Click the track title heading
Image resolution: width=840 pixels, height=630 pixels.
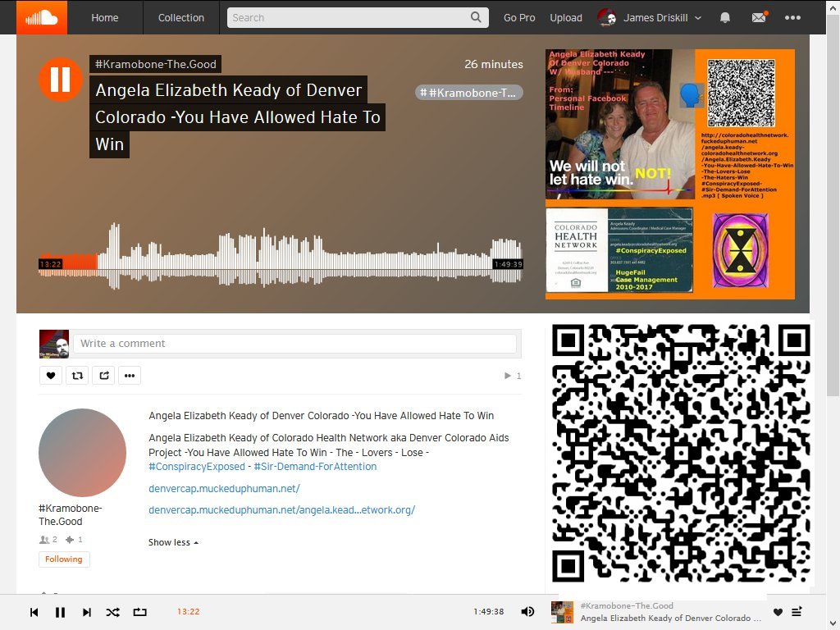(x=237, y=117)
